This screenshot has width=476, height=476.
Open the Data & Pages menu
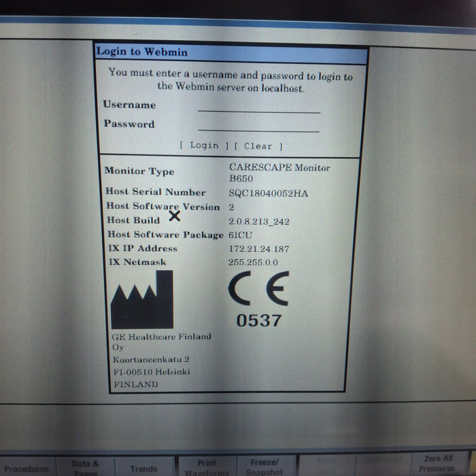(x=85, y=467)
